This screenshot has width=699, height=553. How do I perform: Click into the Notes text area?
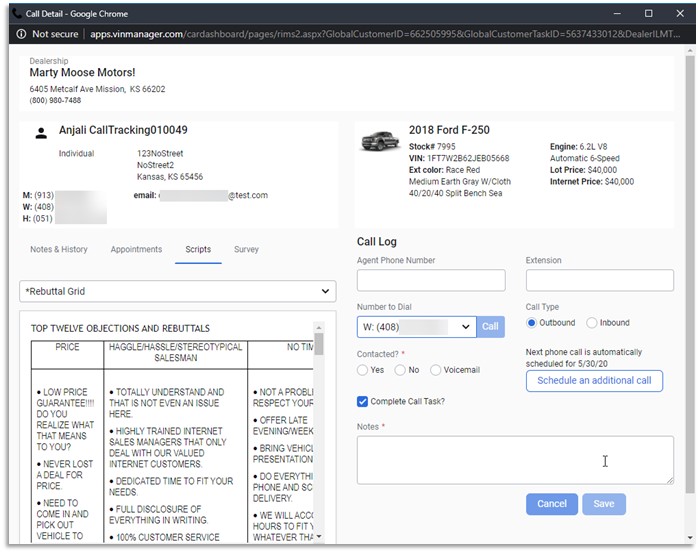pyautogui.click(x=515, y=460)
